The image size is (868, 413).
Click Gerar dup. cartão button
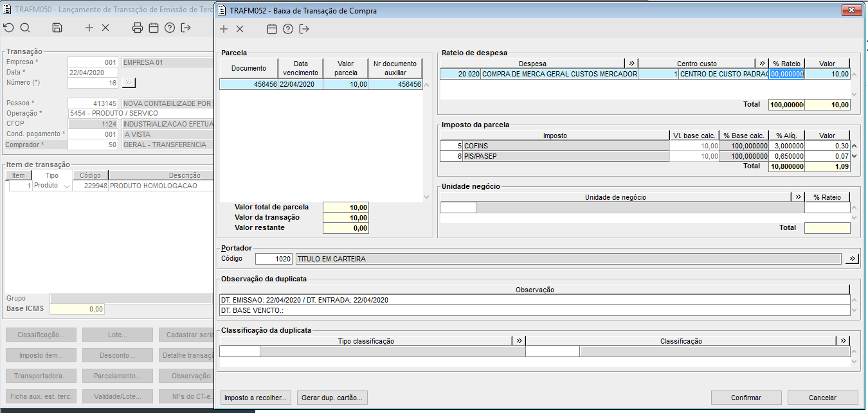[332, 398]
